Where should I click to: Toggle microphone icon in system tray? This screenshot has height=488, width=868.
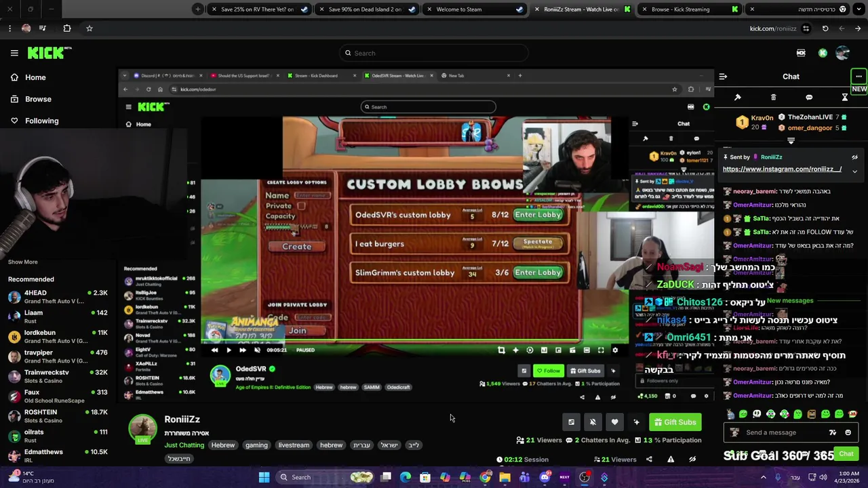(x=778, y=477)
